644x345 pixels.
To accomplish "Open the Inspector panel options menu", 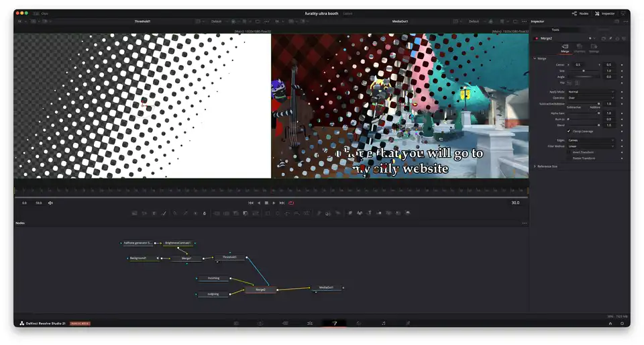I will pos(626,21).
